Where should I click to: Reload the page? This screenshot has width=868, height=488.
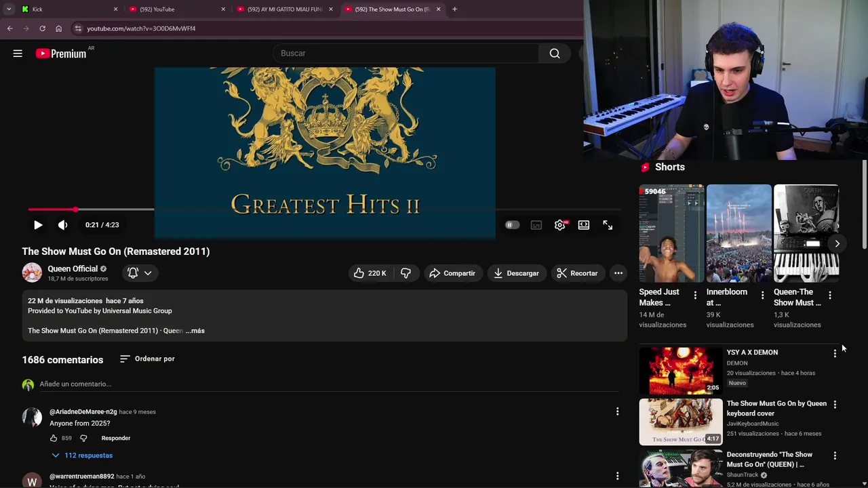[x=42, y=28]
